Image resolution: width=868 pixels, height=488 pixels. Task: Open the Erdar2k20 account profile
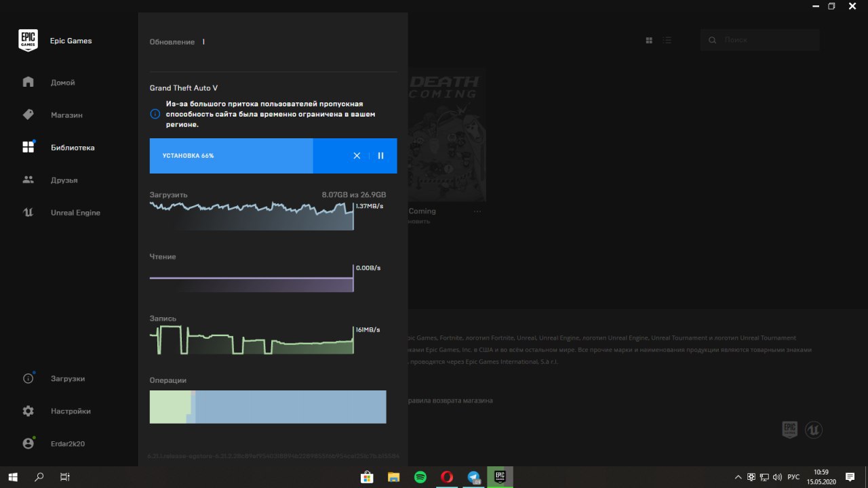68,444
